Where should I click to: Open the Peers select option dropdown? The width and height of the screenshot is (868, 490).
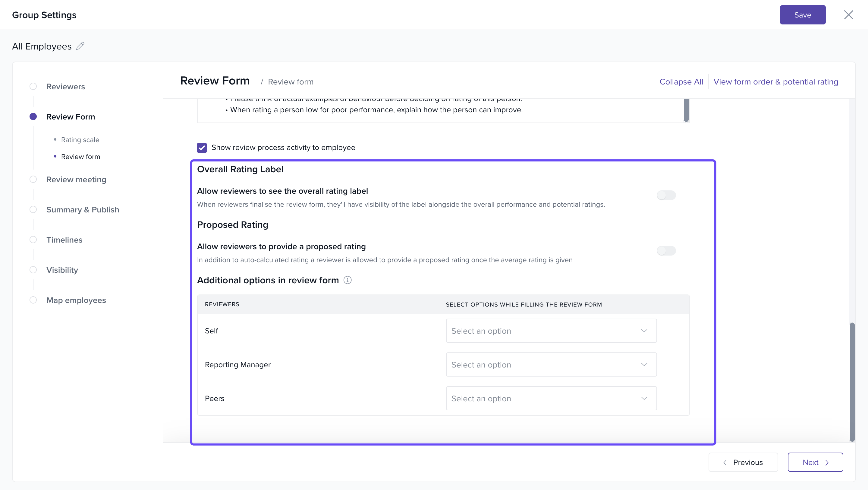coord(551,398)
